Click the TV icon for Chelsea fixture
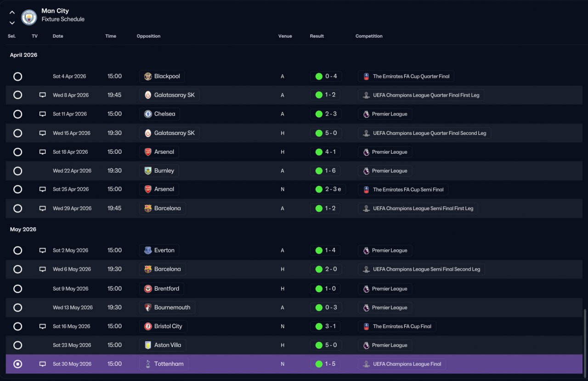 pos(43,114)
